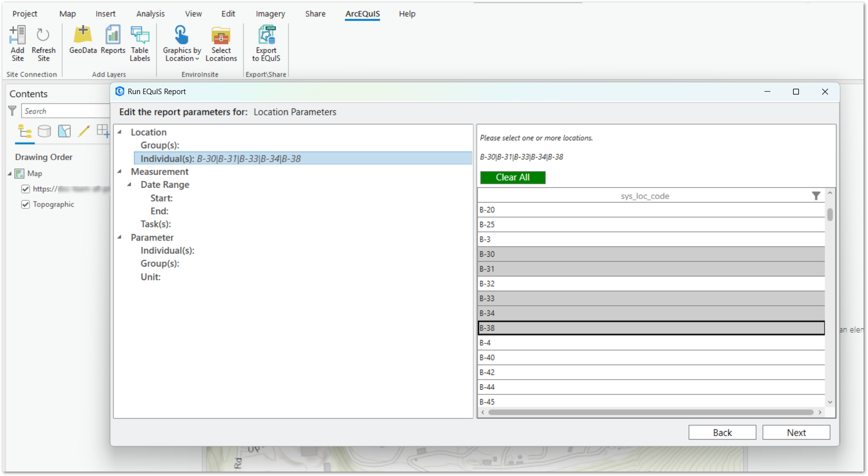Open the Analysis ribbon tab
868x476 pixels.
point(150,14)
